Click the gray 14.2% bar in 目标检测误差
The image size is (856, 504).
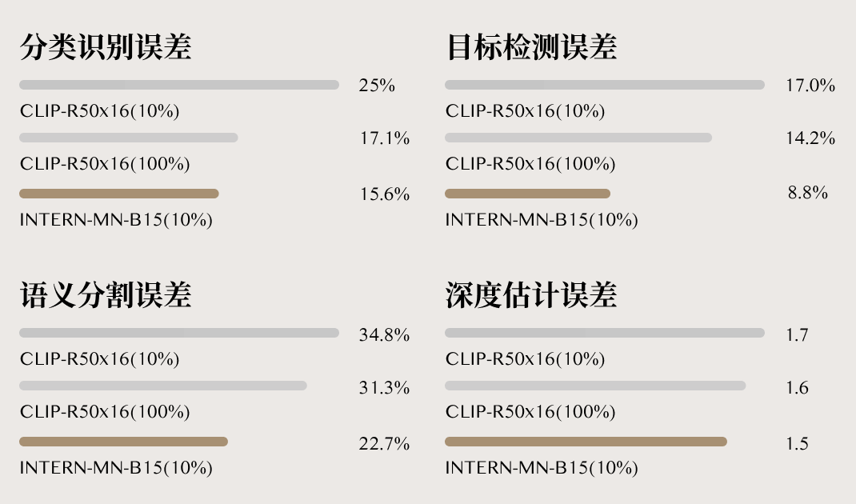(578, 138)
